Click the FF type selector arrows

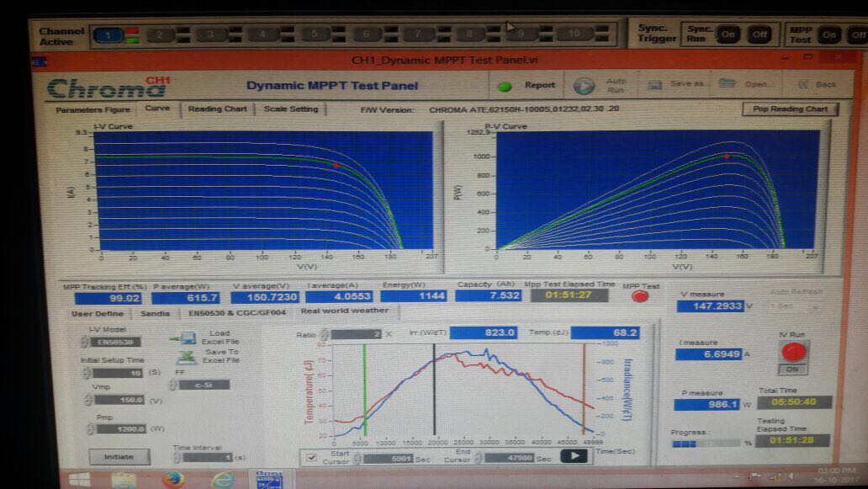tap(172, 385)
